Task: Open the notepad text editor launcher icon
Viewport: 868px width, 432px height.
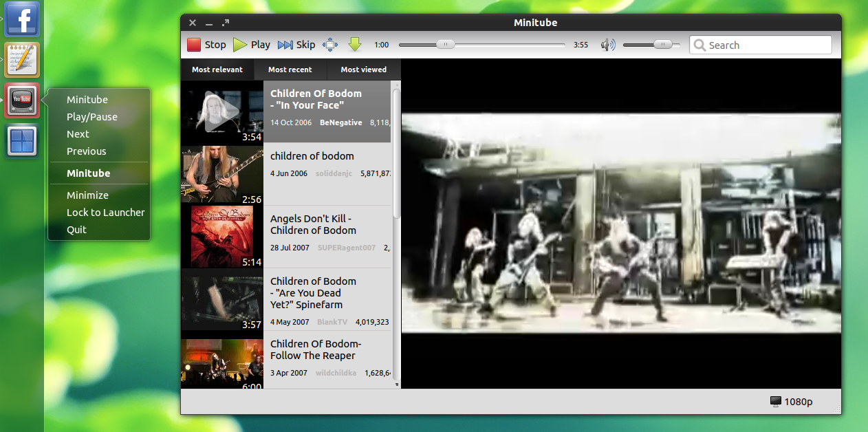Action: pyautogui.click(x=23, y=59)
